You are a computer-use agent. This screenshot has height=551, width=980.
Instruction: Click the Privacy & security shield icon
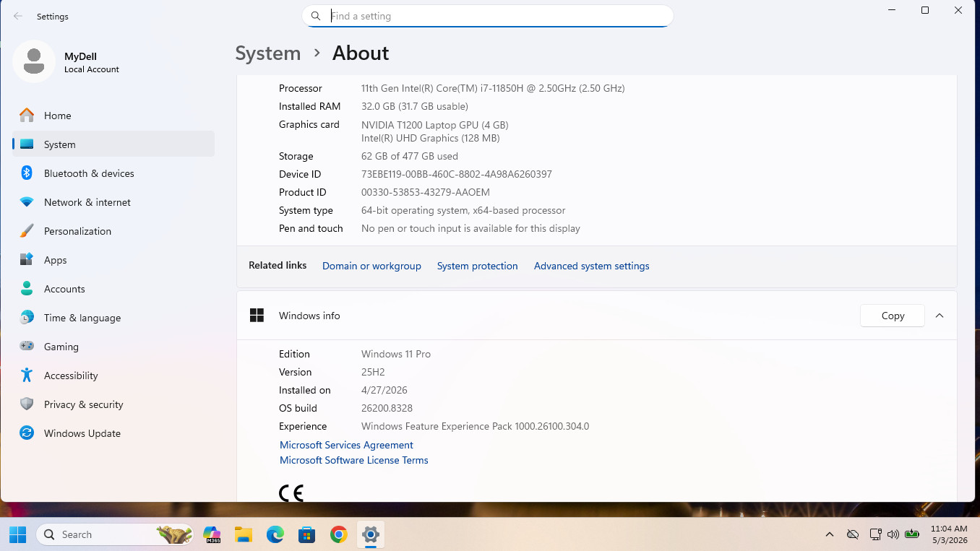27,404
